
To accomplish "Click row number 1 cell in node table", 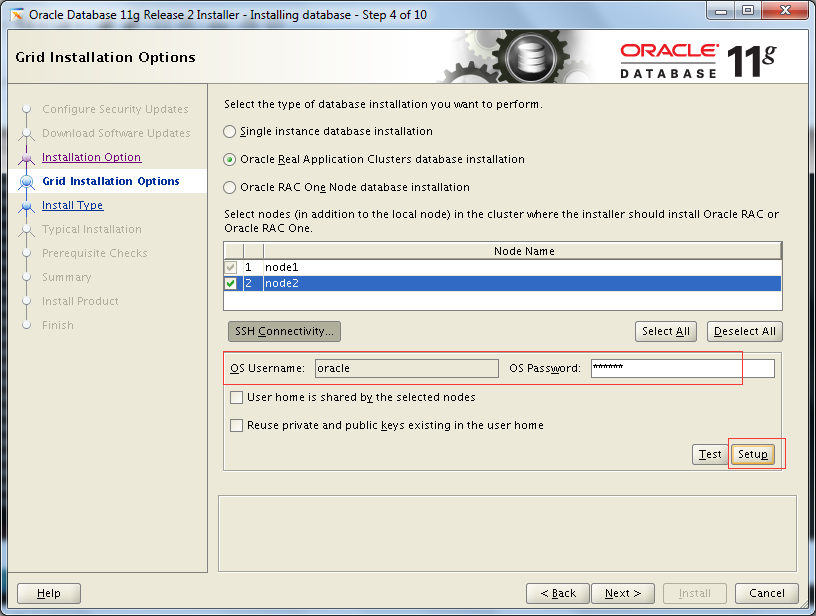I will pos(253,267).
